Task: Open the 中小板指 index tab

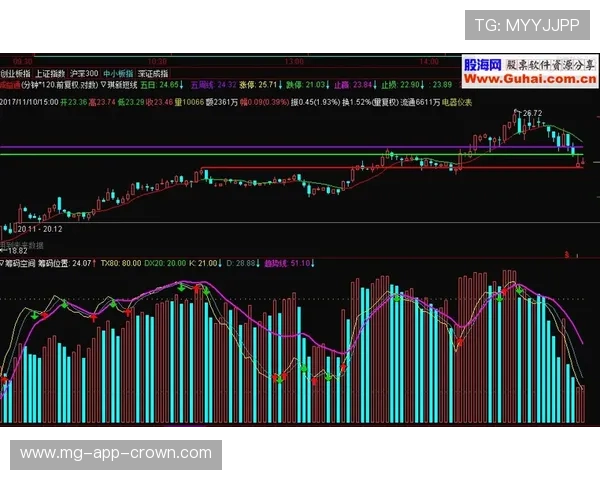Action: coord(119,73)
